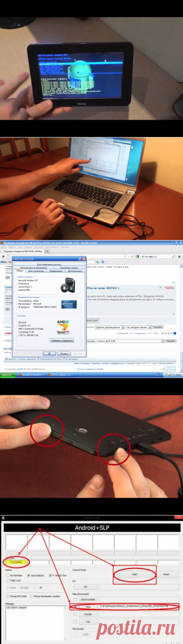Viewport: 183px width, 644px height.
Task: Open the tablet recovery screen photo
Action: tap(91, 68)
